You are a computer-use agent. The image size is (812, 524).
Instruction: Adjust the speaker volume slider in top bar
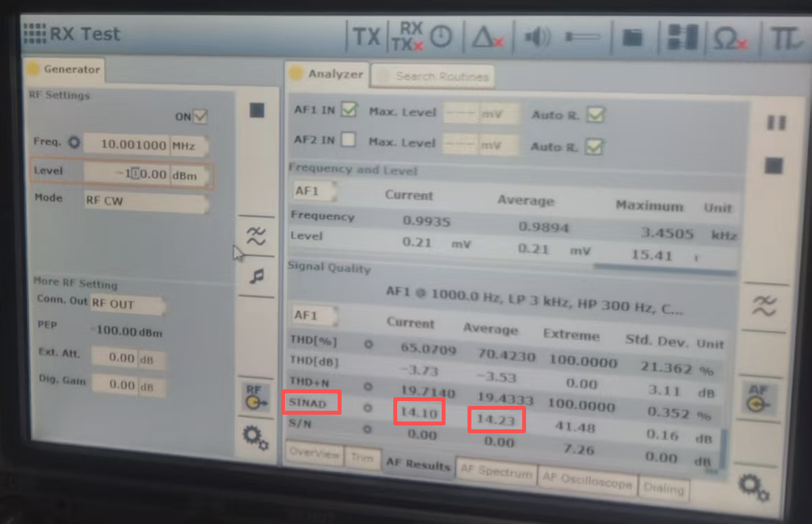point(583,37)
